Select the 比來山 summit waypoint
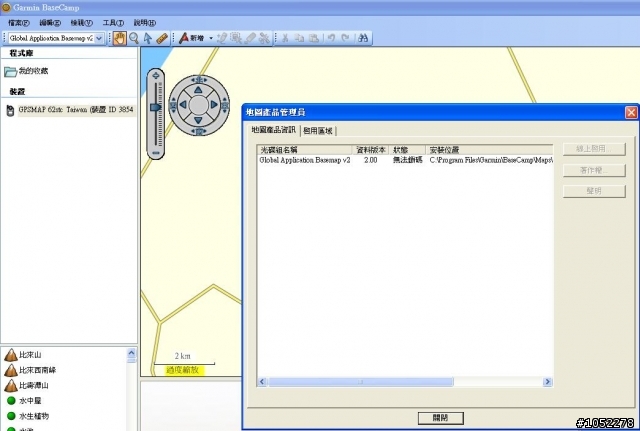 [23, 355]
